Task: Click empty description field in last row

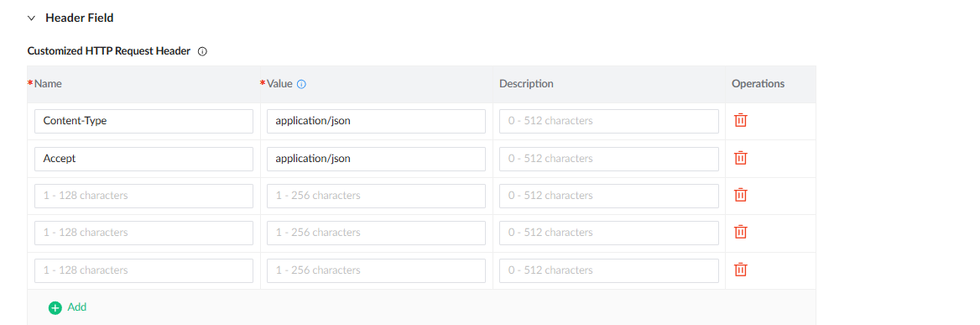Action: [609, 270]
